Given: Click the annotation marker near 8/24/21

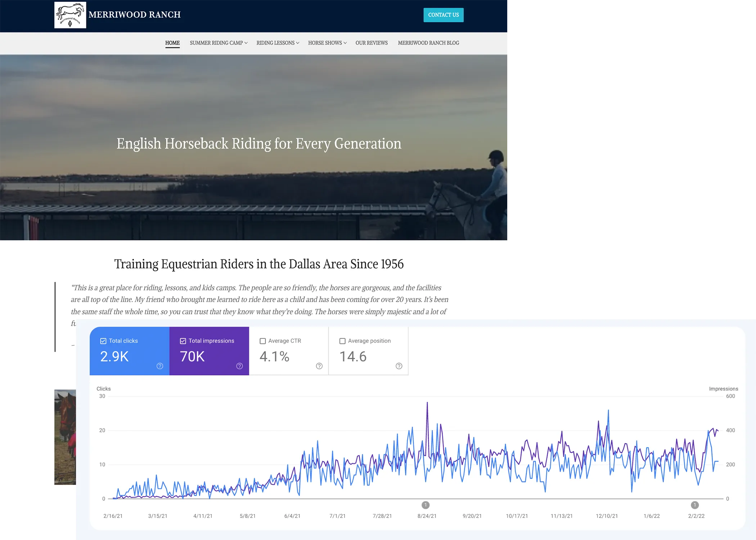Looking at the screenshot, I should tap(426, 505).
